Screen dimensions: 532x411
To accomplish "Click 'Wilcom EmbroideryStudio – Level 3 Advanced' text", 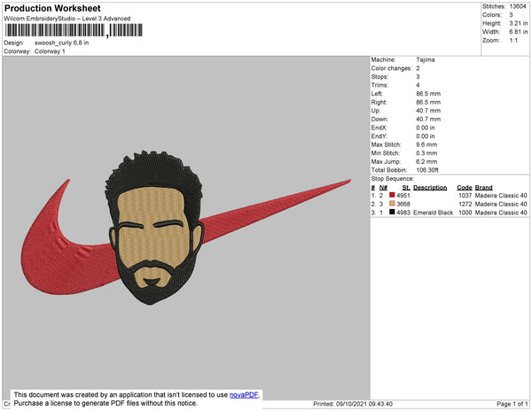I will click(67, 19).
